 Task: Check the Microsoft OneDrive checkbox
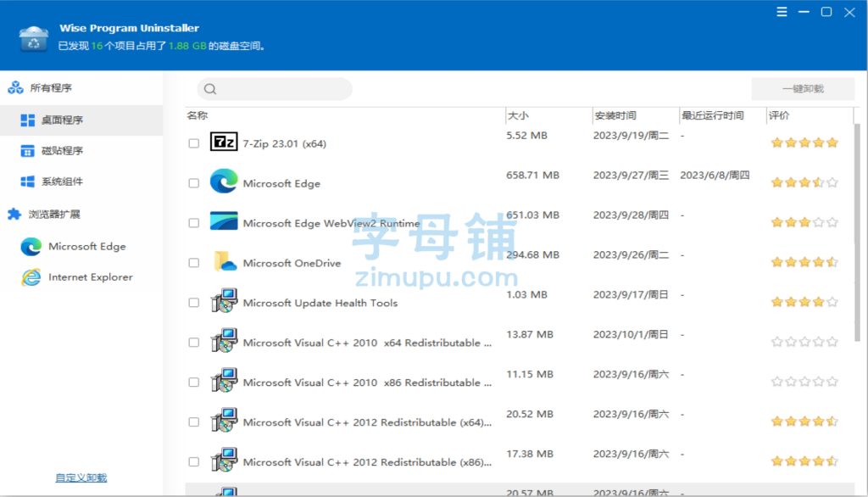click(194, 263)
